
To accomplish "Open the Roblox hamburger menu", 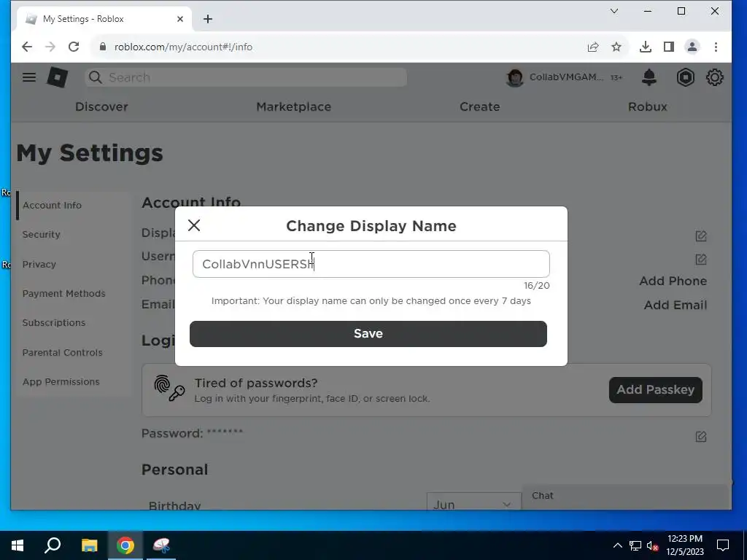I will [29, 77].
